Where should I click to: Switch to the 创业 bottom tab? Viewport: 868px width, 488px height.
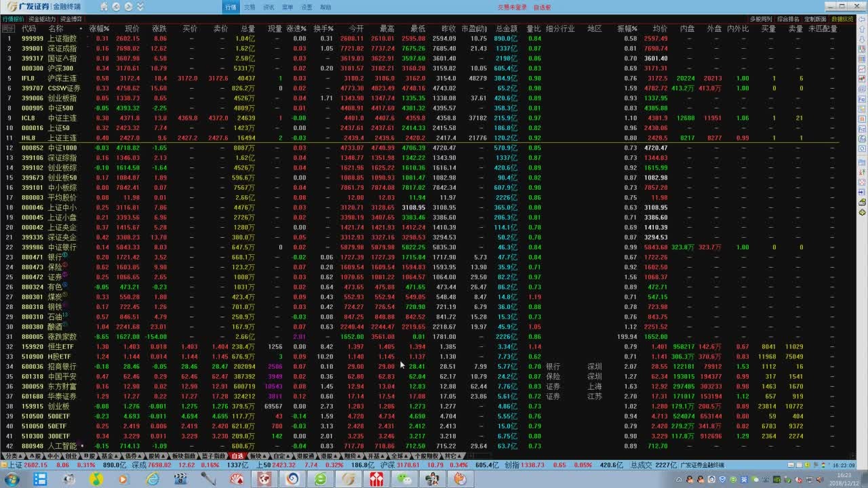pyautogui.click(x=71, y=456)
